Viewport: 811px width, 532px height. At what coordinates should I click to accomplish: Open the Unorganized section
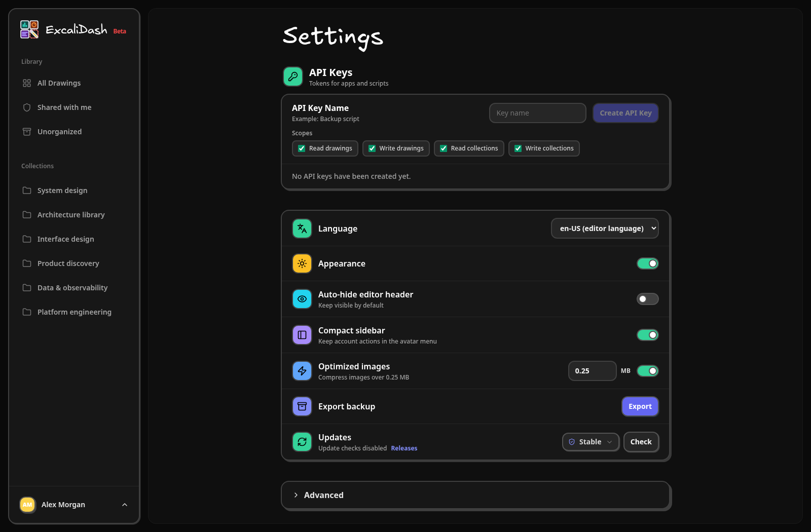click(x=74, y=132)
